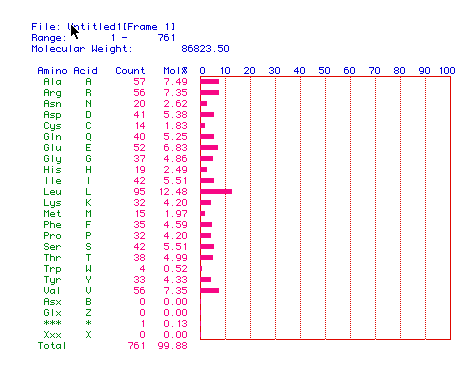Click the Total count value 761

point(136,346)
